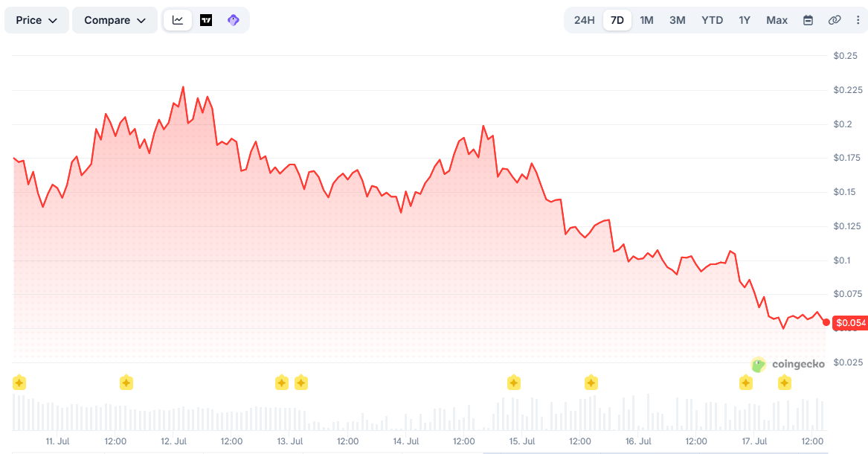The height and width of the screenshot is (454, 868).
Task: Select the 24H time range
Action: (584, 21)
